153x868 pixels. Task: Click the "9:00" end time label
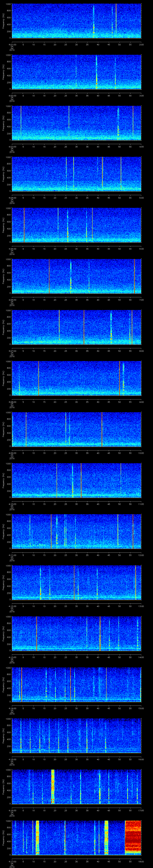141,402
